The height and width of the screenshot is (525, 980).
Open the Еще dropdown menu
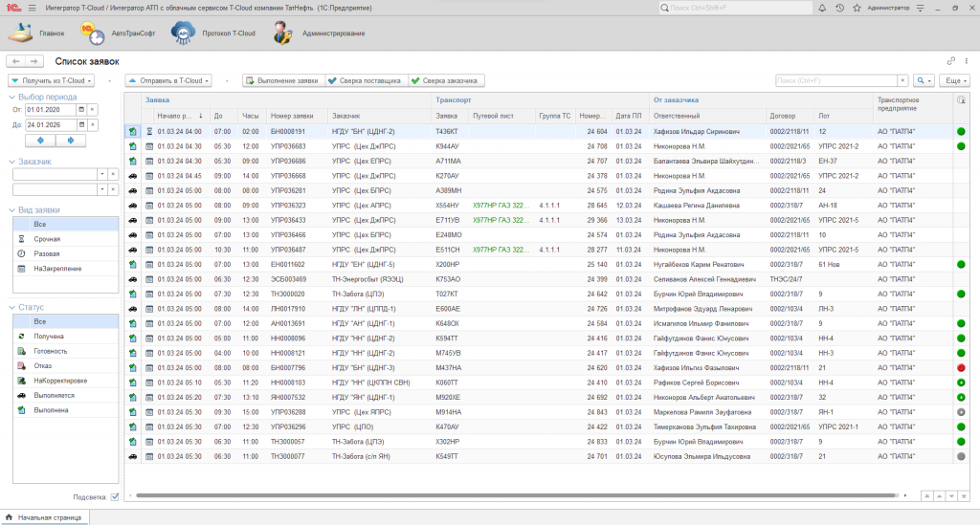(x=954, y=81)
